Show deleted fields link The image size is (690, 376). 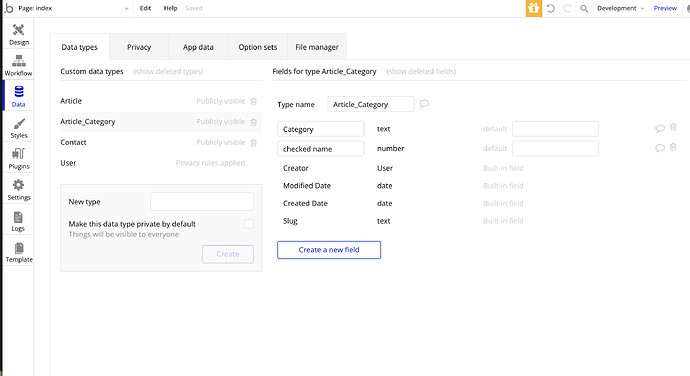point(421,71)
